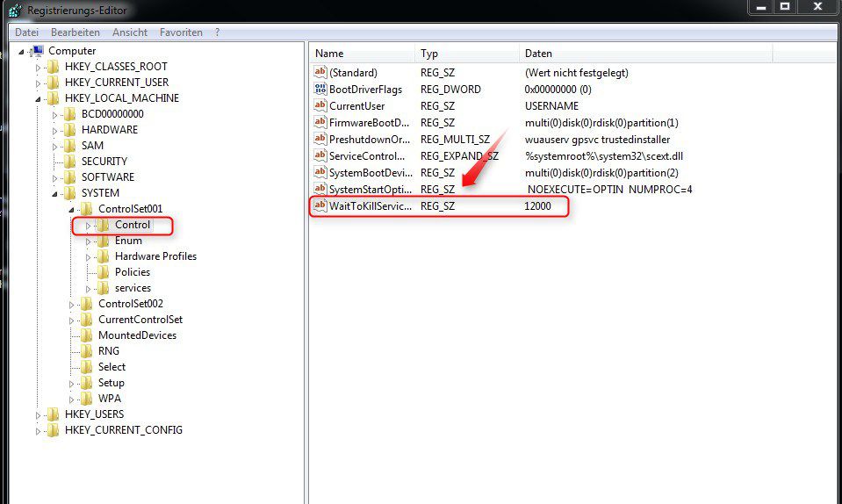Click the HKEY_CURRENT_USER folder icon
842x504 pixels.
53,83
